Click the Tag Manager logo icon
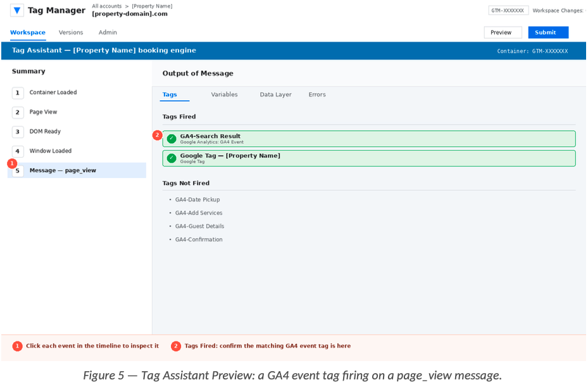Screen dimensions: 588x387 [17, 10]
